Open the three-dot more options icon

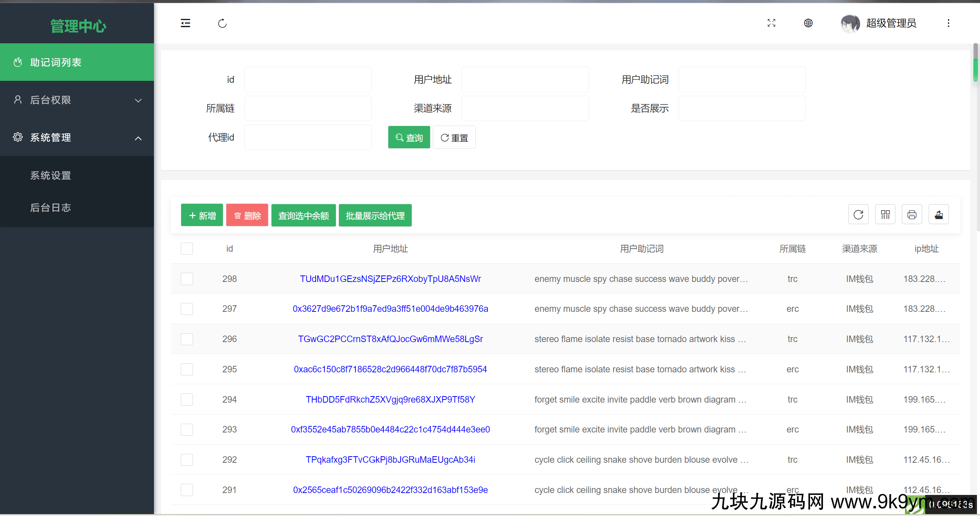tap(948, 23)
